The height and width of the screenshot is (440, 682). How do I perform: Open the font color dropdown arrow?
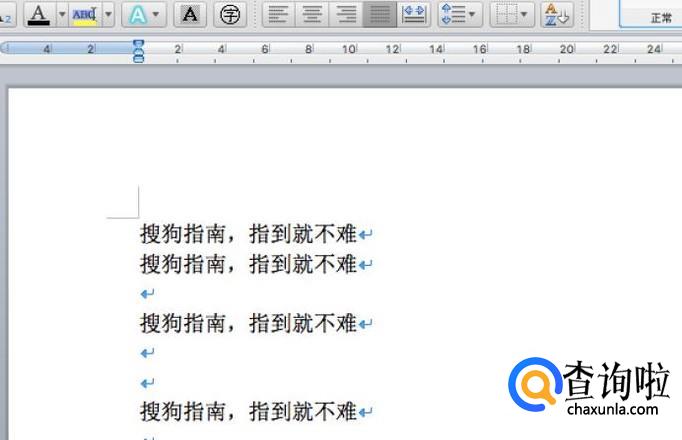click(62, 15)
